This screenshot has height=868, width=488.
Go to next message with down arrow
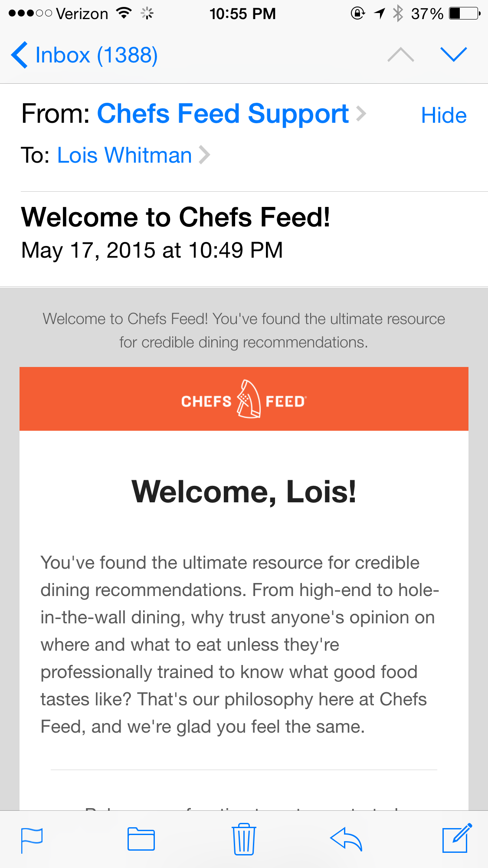(453, 55)
